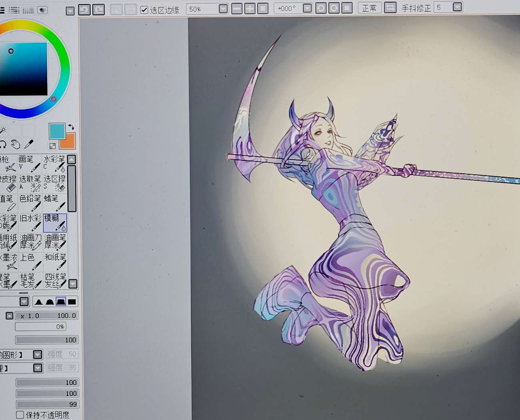Viewport: 520px width, 420px height.
Task: Select the 画笔 brush tool
Action: 30,164
